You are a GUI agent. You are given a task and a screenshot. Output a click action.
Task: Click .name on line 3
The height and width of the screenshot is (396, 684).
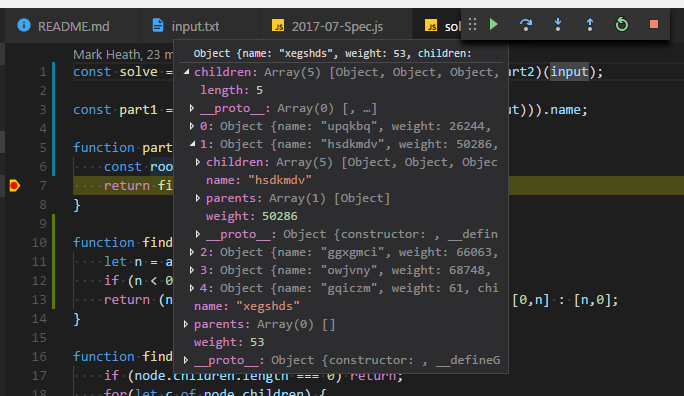pyautogui.click(x=566, y=109)
